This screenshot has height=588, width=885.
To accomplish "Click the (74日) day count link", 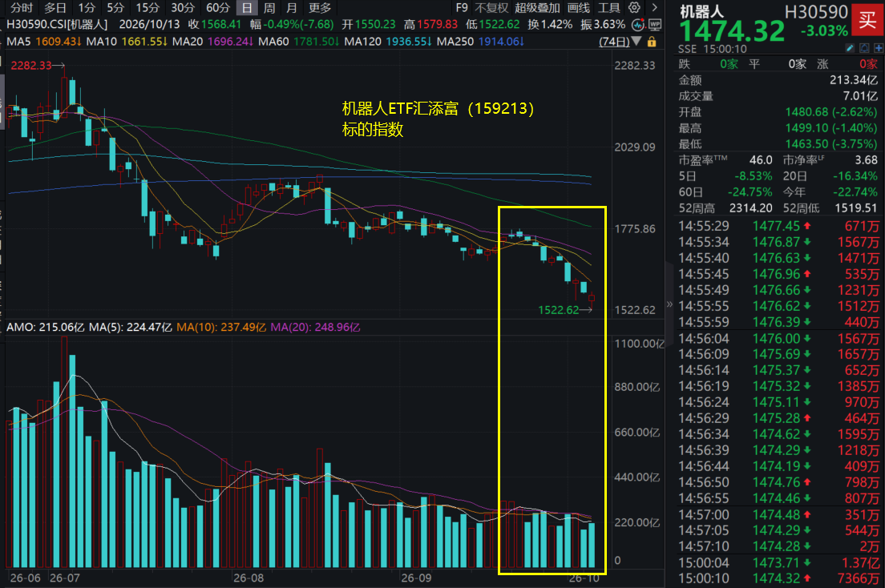I will coord(613,42).
